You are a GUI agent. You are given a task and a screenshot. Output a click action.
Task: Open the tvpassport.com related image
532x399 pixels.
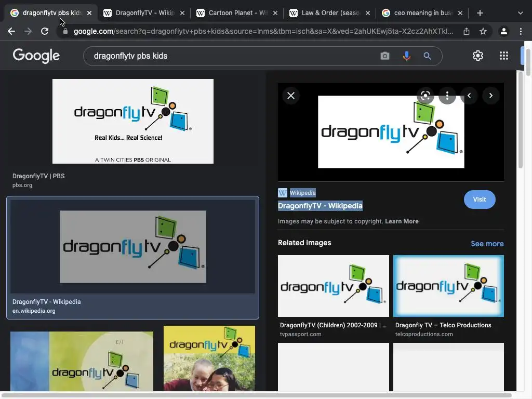tap(333, 286)
